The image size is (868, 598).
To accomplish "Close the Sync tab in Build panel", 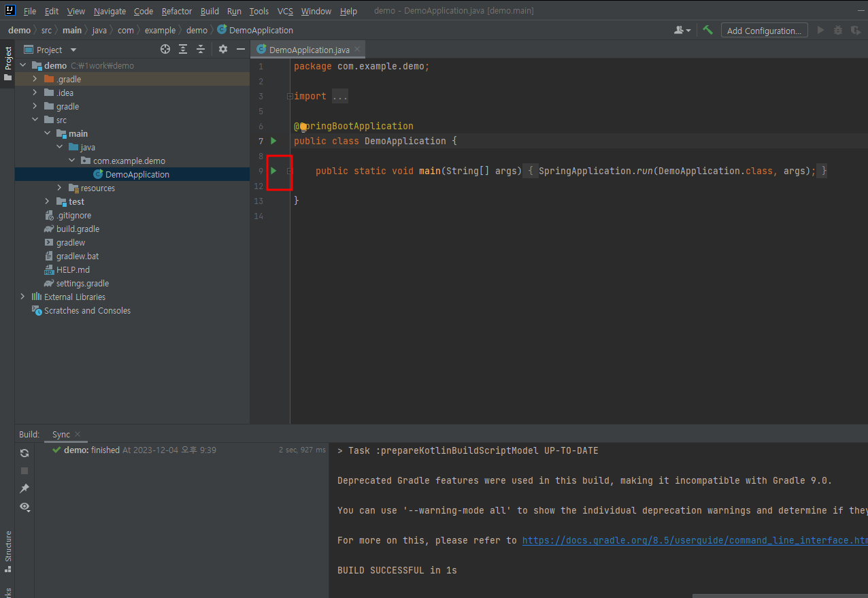I will [78, 434].
